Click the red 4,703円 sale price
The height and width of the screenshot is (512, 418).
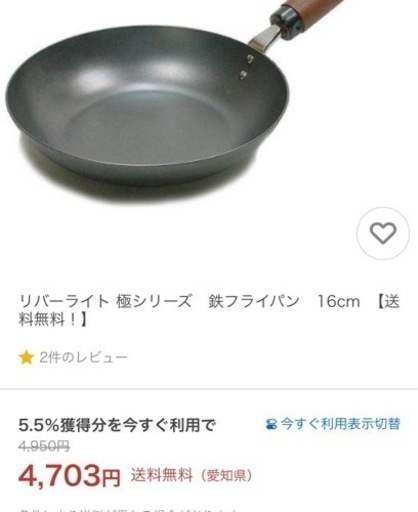69,476
